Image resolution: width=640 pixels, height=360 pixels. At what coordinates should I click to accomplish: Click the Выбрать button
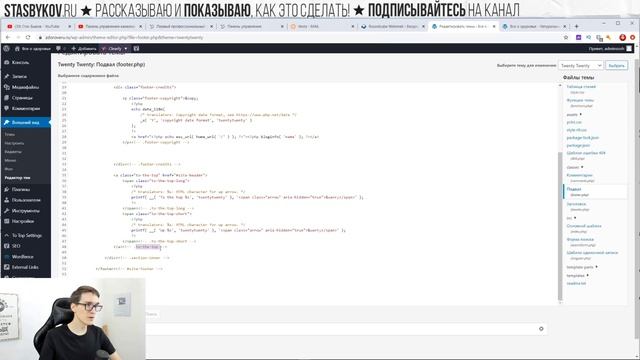coord(616,65)
